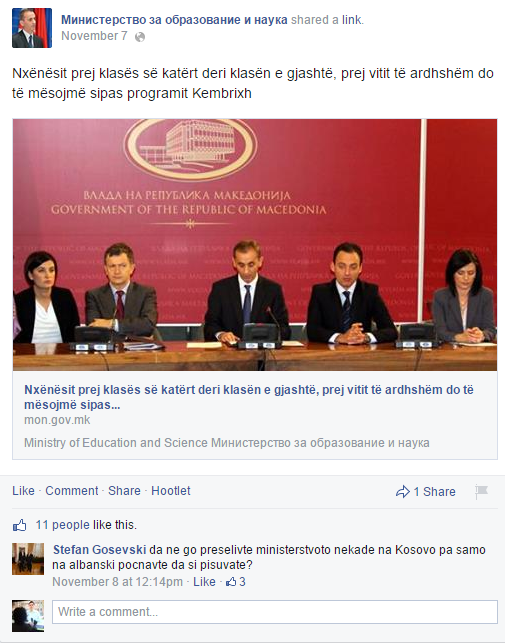Image resolution: width=505 pixels, height=643 pixels.
Task: Click the November 7 post timestamp
Action: tap(94, 36)
